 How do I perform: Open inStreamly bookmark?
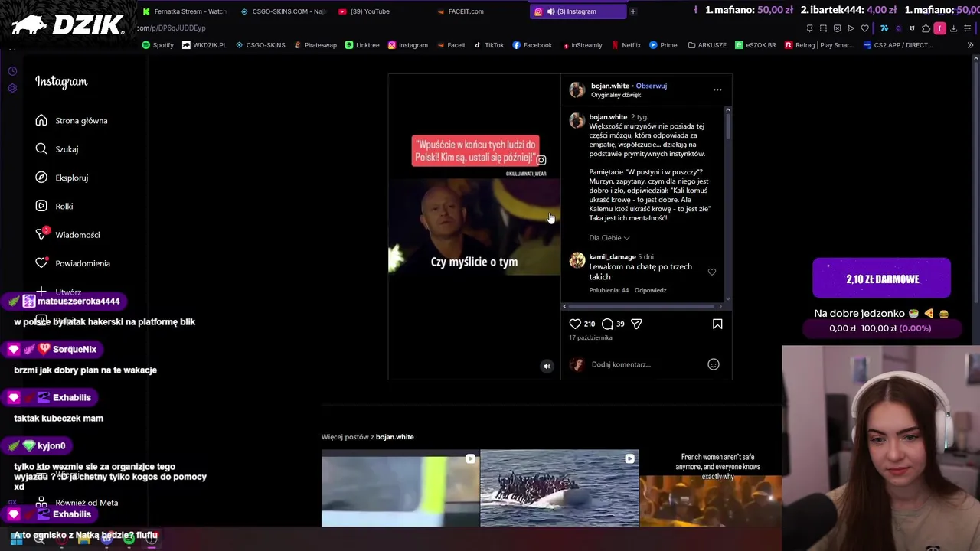(x=582, y=45)
